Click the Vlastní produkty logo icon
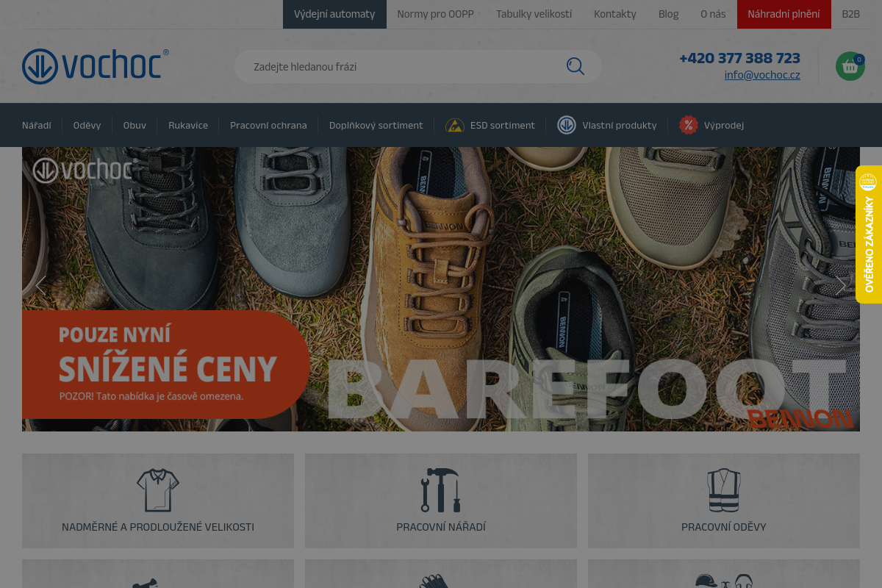Viewport: 882px width, 588px height. click(x=566, y=125)
